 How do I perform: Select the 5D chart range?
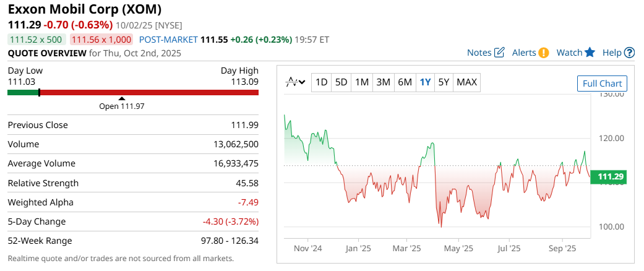click(341, 82)
